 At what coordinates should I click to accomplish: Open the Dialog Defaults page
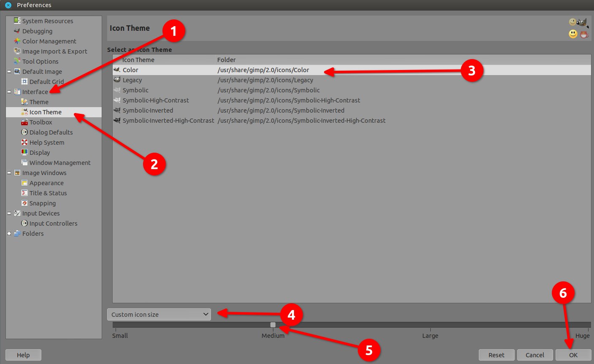(x=51, y=132)
